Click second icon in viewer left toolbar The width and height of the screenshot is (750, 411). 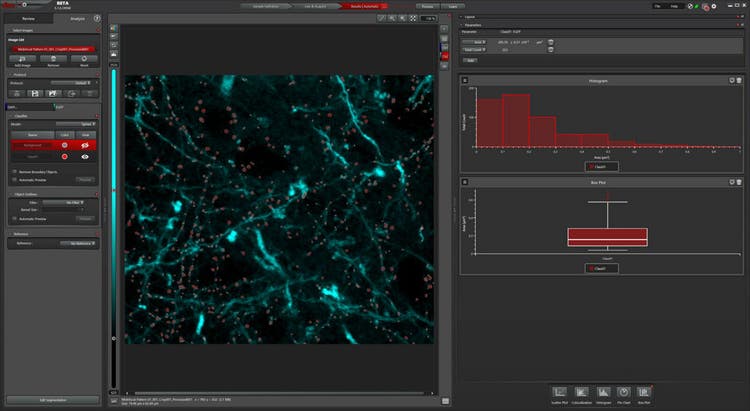pos(114,37)
